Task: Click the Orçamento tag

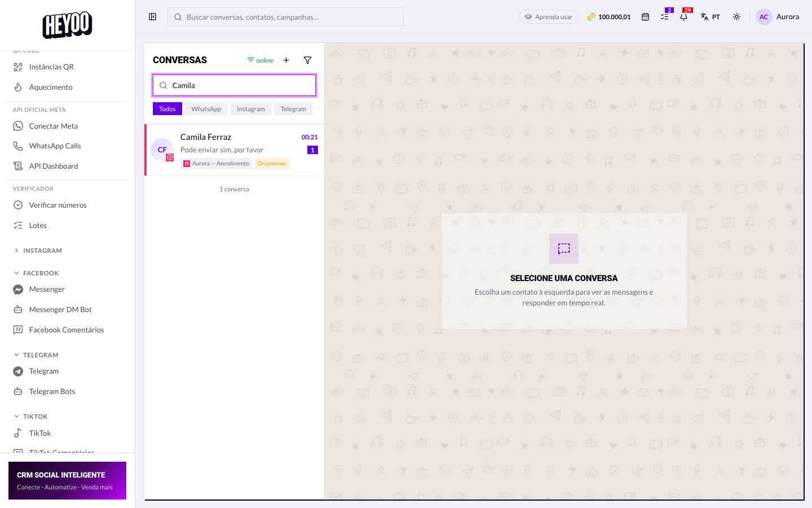Action: tap(272, 164)
